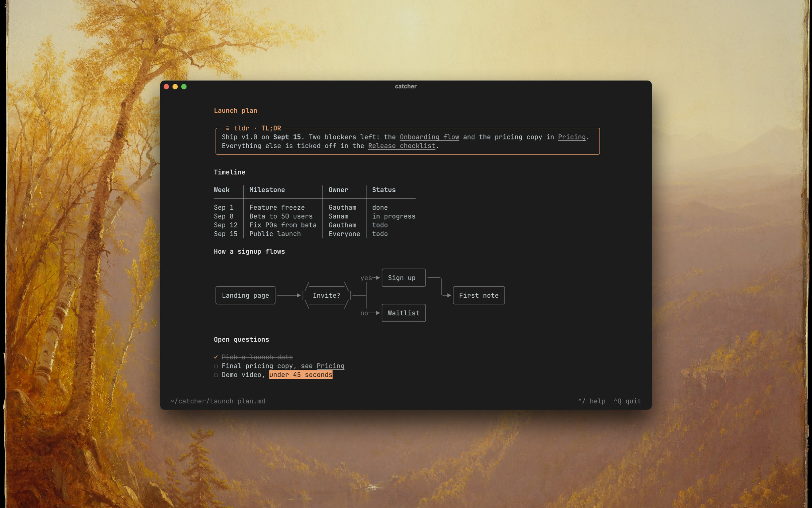Click the '^Q quit' shortcut in the status bar

(627, 401)
